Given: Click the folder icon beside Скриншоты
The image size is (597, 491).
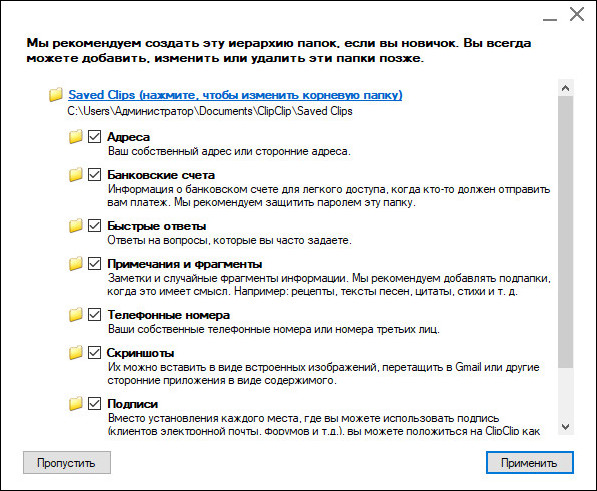Looking at the screenshot, I should (75, 352).
